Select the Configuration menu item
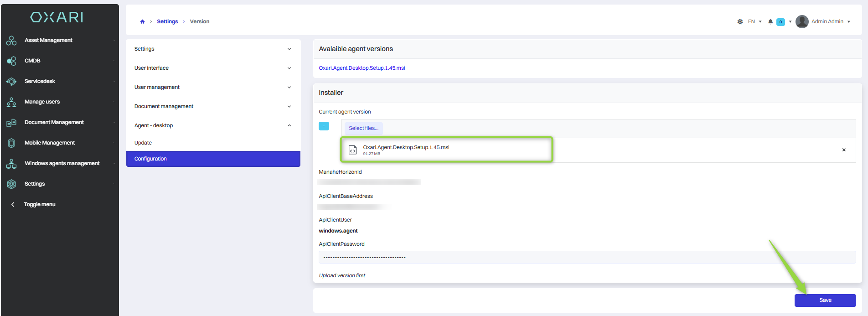The height and width of the screenshot is (316, 868). [213, 159]
